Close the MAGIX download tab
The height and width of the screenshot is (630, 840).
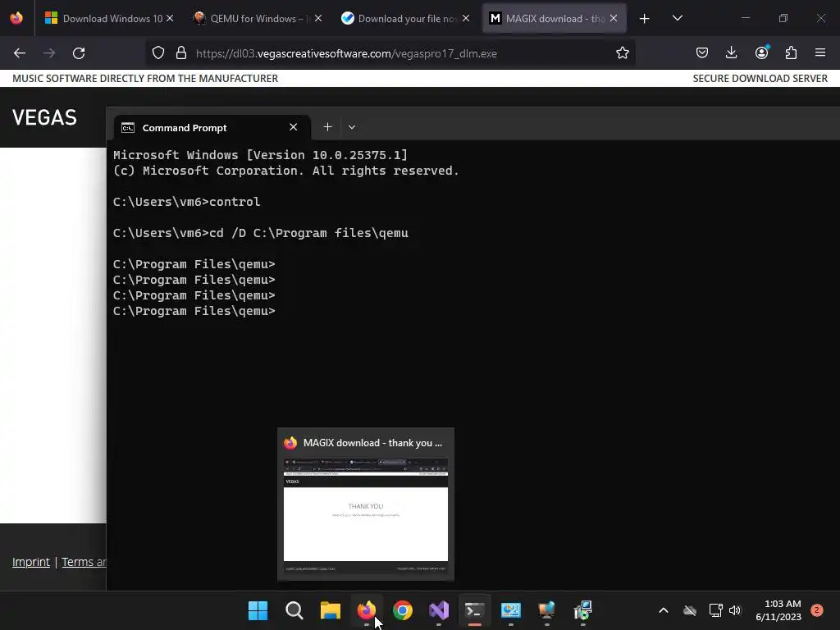(614, 19)
